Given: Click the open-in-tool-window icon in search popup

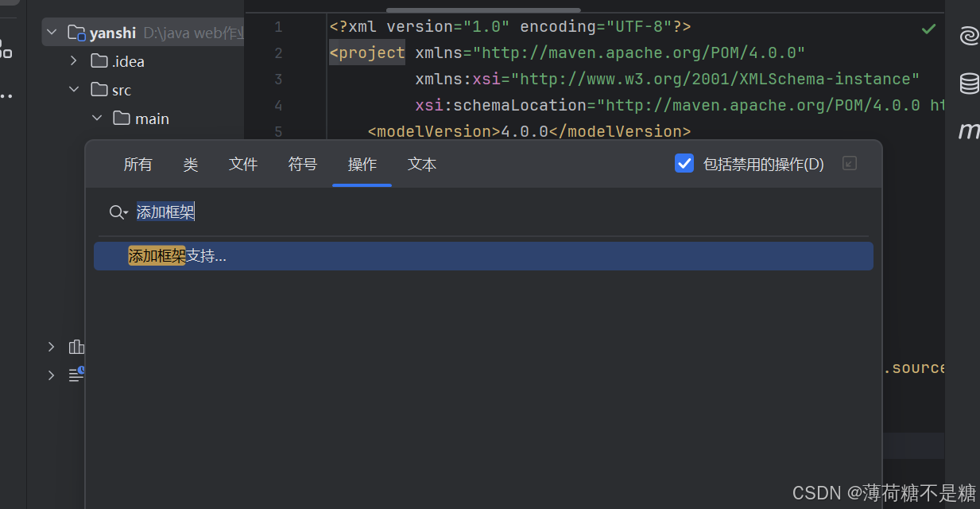Looking at the screenshot, I should pos(850,164).
